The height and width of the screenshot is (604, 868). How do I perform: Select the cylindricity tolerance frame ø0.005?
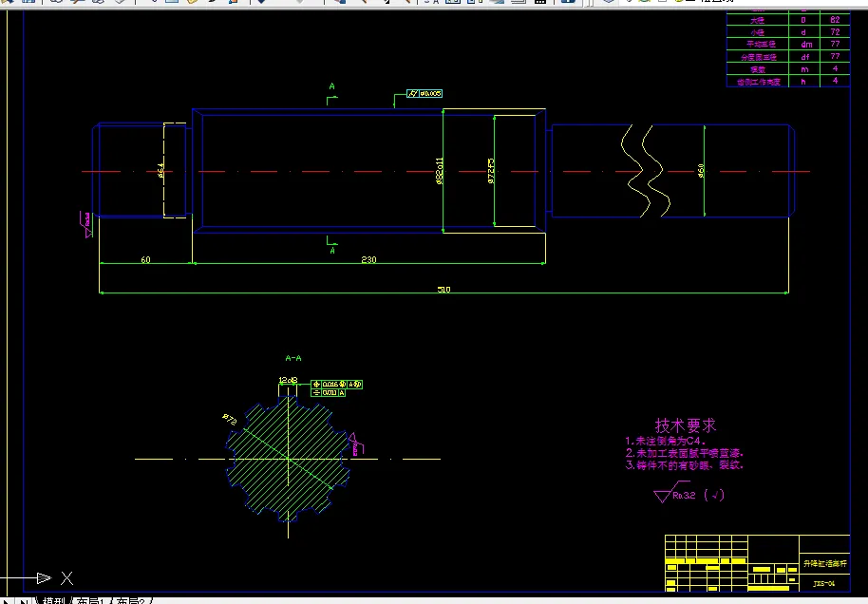tap(425, 94)
